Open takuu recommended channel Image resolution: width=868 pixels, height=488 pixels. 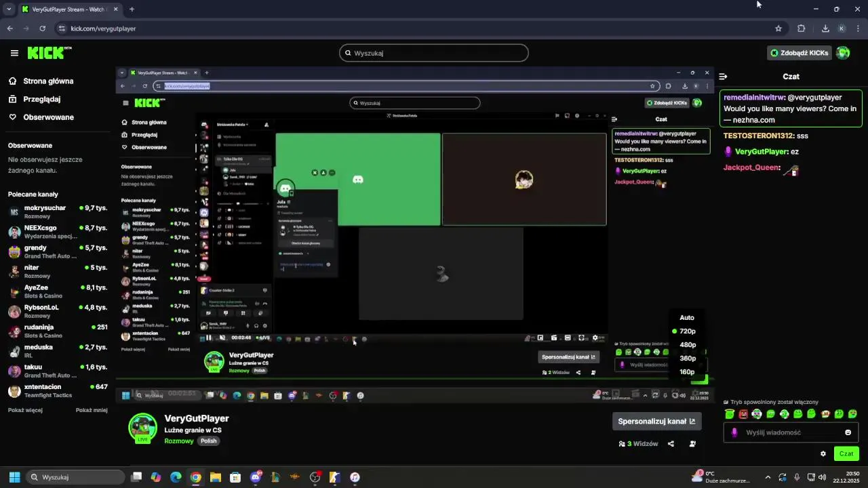58,371
